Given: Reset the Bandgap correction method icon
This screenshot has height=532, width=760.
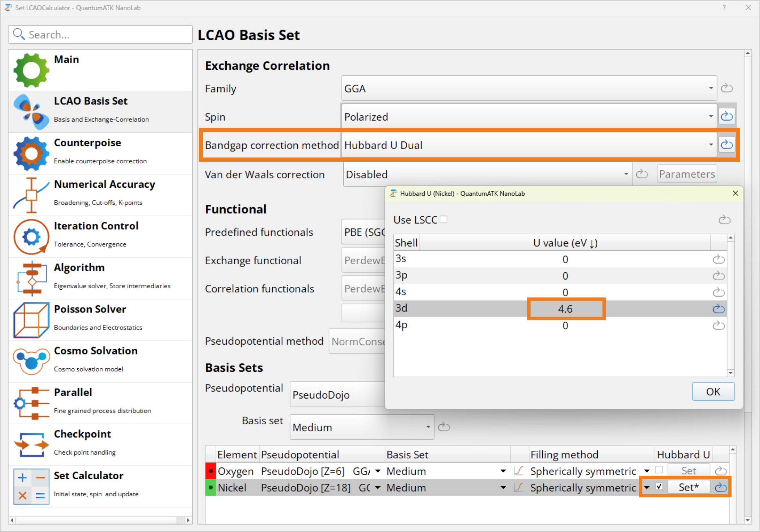Looking at the screenshot, I should click(726, 145).
